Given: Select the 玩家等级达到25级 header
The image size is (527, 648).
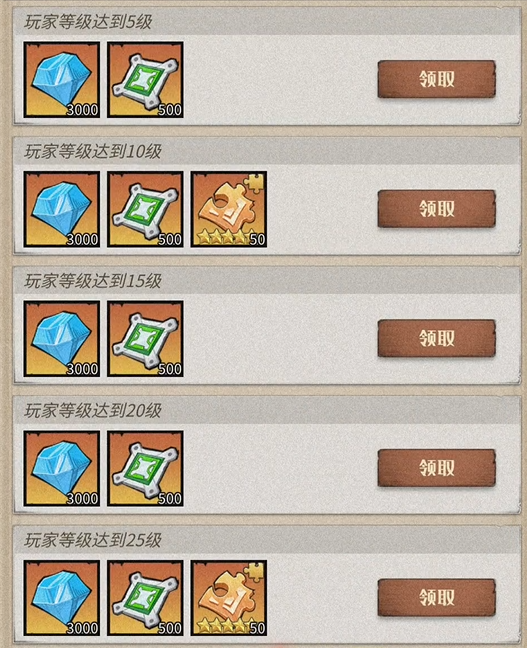Looking at the screenshot, I should 93,540.
